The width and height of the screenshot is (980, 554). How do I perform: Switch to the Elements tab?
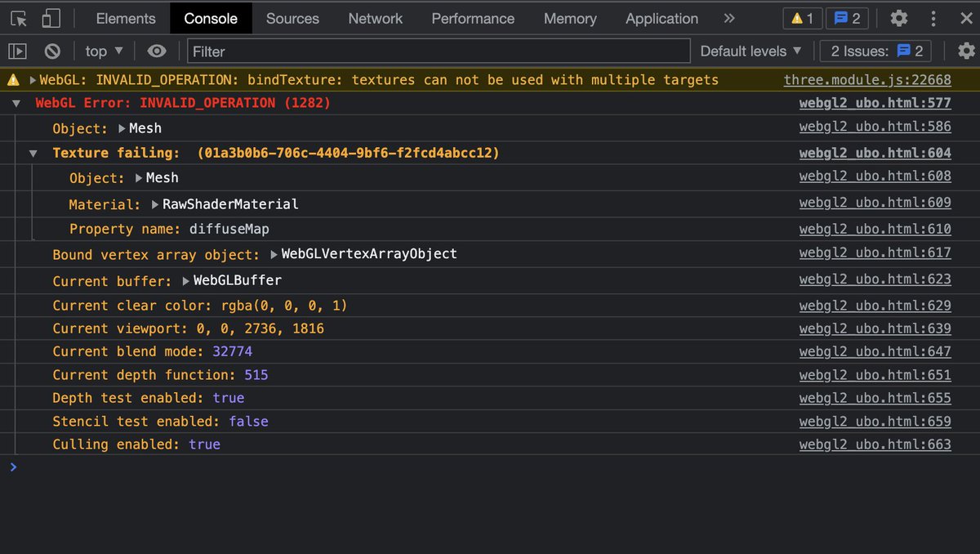click(x=126, y=18)
